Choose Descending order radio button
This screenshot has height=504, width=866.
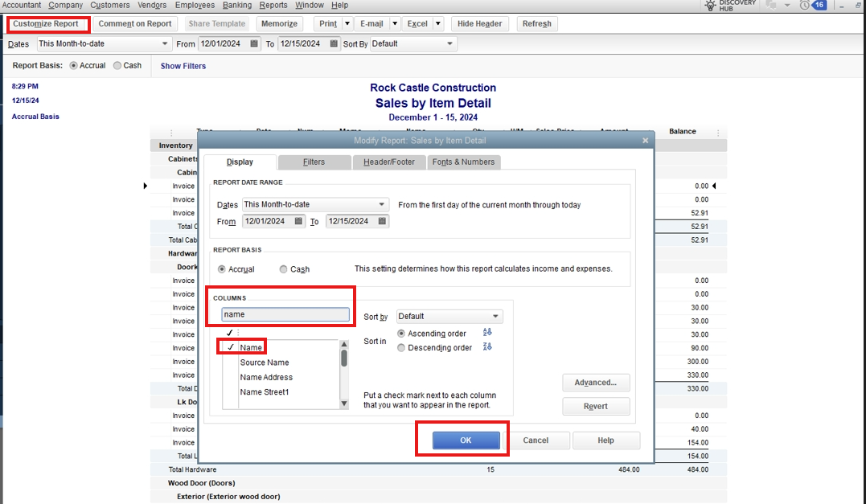tap(401, 348)
